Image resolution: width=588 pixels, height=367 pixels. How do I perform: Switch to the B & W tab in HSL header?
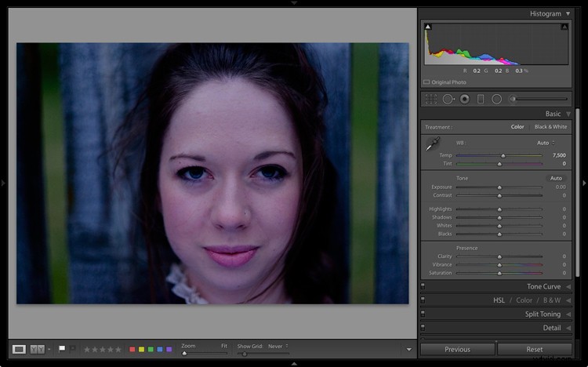(552, 300)
